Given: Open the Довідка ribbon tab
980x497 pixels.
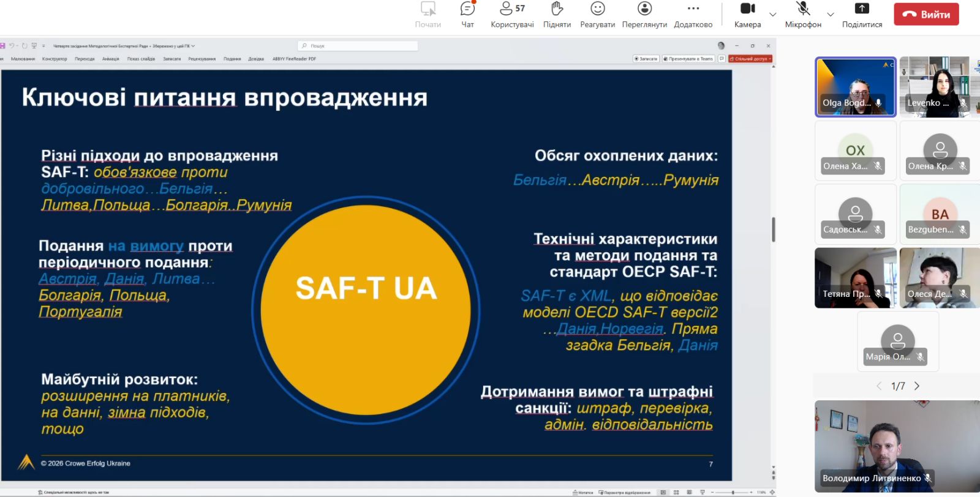Looking at the screenshot, I should click(256, 59).
